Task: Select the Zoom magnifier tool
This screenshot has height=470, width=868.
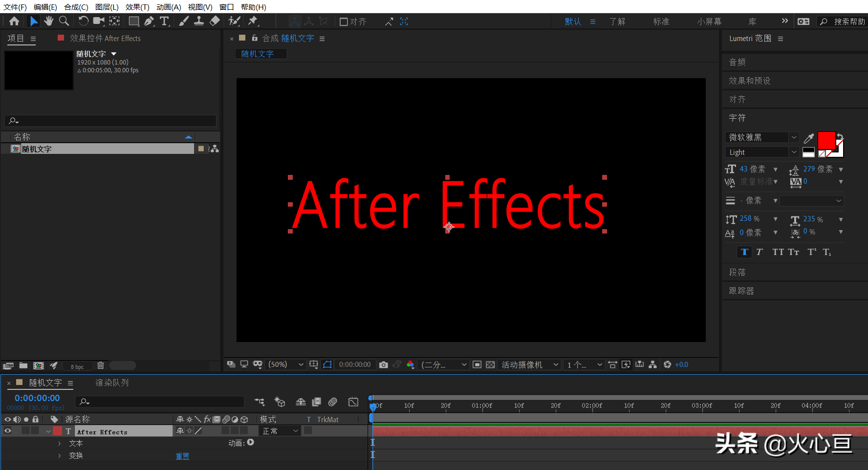Action: (64, 21)
